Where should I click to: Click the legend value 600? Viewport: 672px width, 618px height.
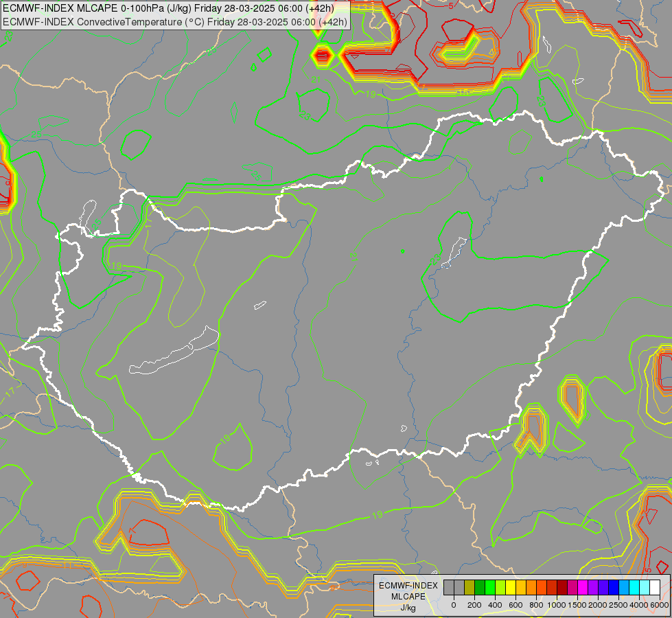(x=515, y=605)
